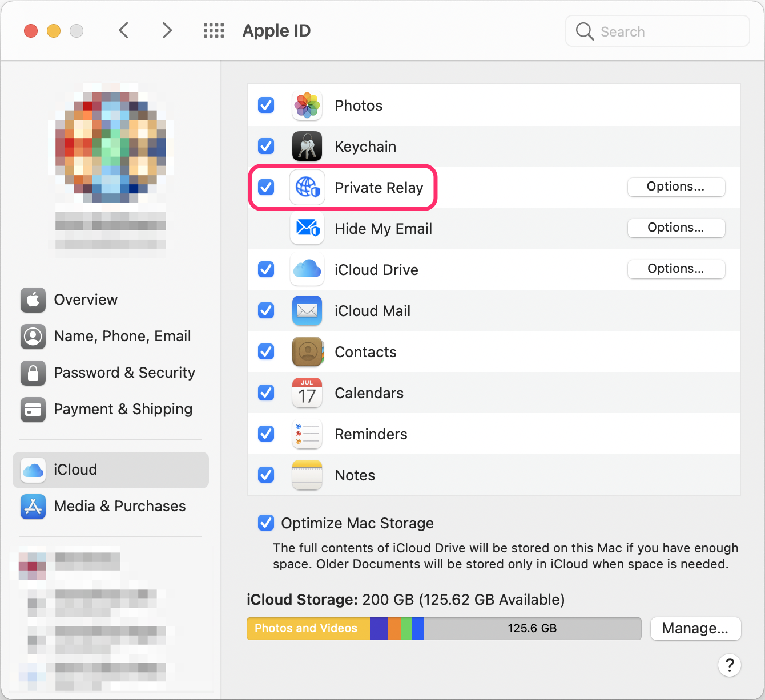Select Overview in the sidebar
The height and width of the screenshot is (700, 765).
click(111, 300)
